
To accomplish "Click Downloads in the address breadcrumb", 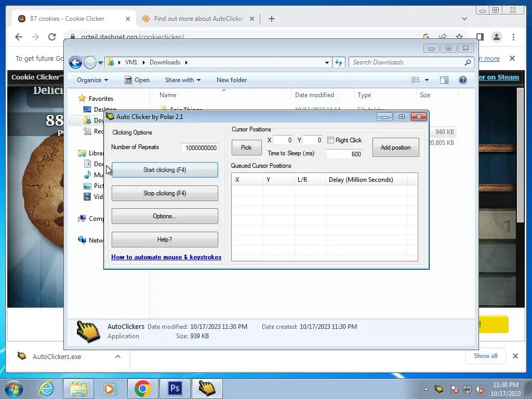I will (x=165, y=62).
